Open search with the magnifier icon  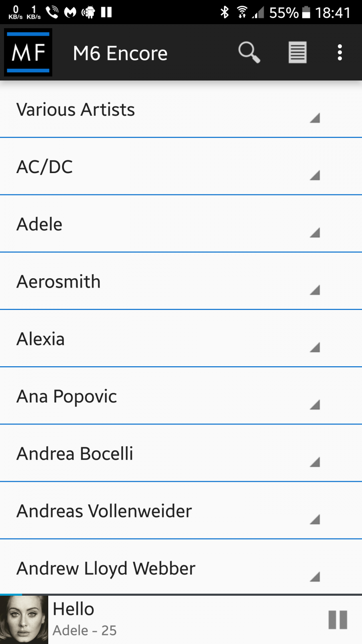[x=249, y=53]
